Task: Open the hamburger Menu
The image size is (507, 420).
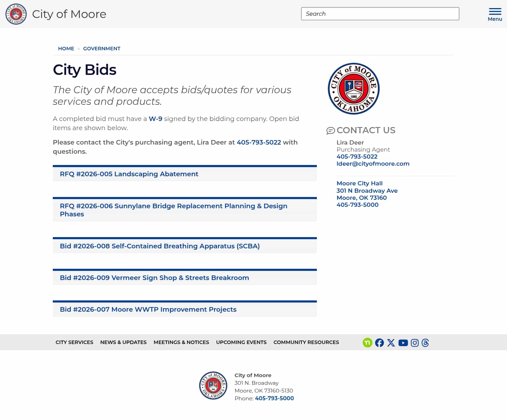Action: pos(495,13)
